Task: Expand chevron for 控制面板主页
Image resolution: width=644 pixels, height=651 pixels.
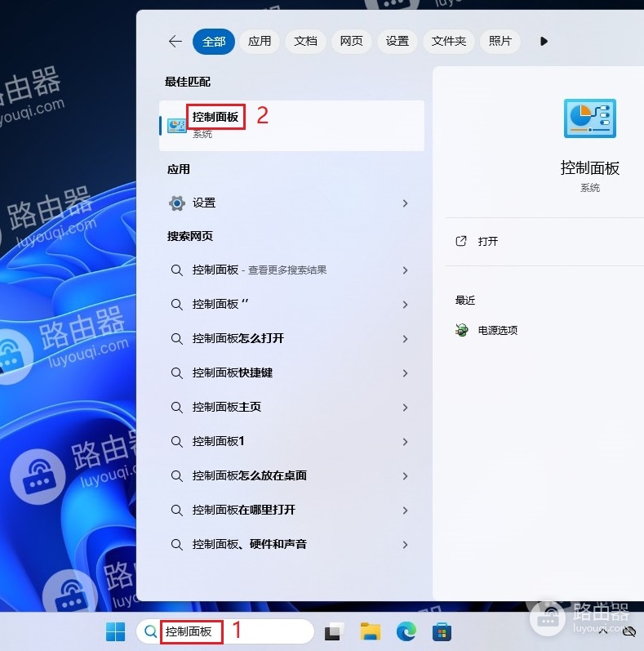Action: 405,408
